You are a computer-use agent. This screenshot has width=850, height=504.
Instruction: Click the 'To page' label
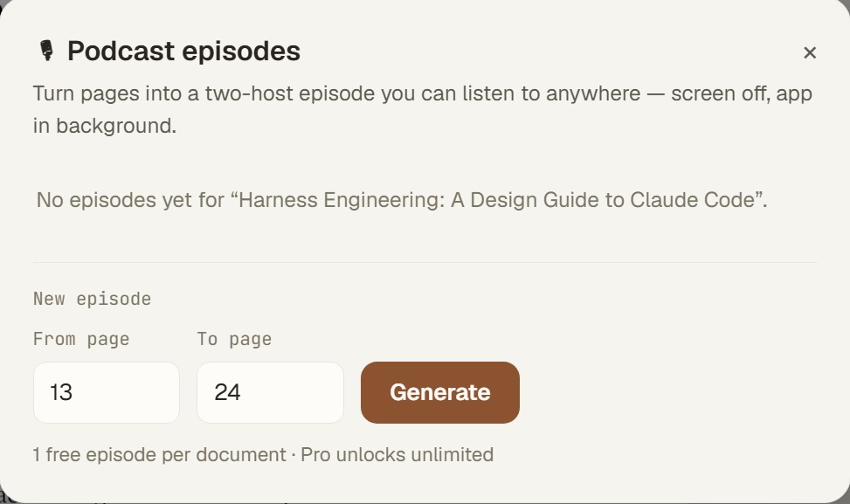[x=234, y=339]
